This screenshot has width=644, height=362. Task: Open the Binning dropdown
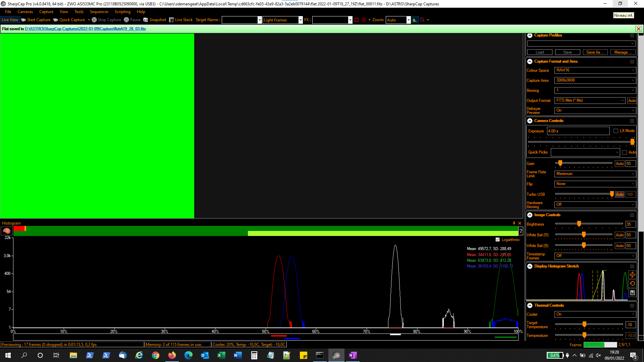(595, 90)
